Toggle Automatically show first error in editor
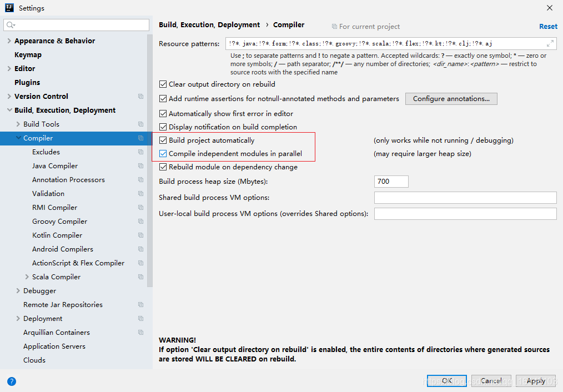Image resolution: width=563 pixels, height=392 pixels. point(163,114)
